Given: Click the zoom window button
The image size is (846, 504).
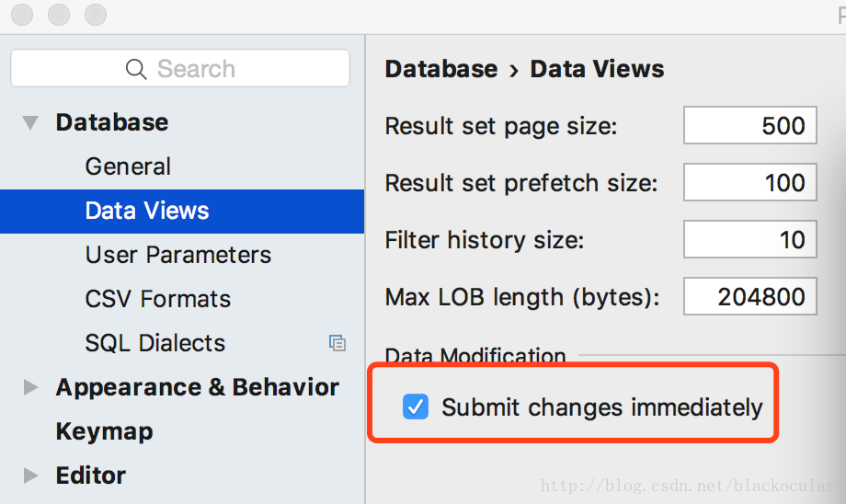Looking at the screenshot, I should coord(96,14).
